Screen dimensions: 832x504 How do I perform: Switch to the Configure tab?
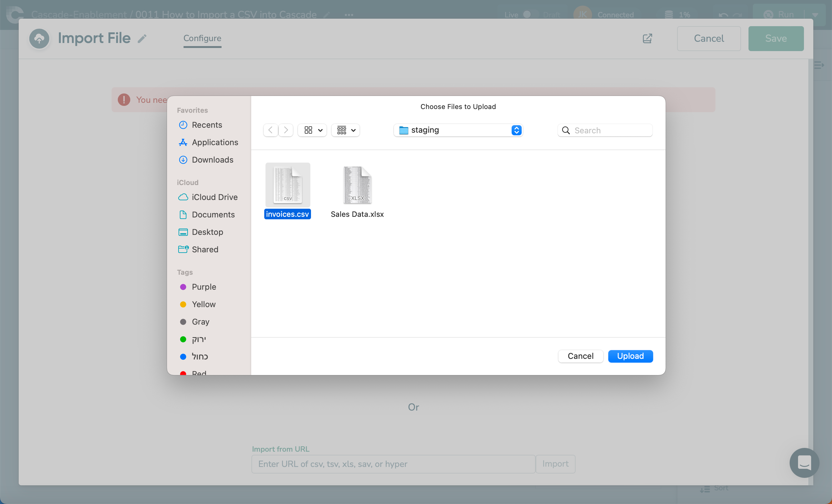(202, 39)
